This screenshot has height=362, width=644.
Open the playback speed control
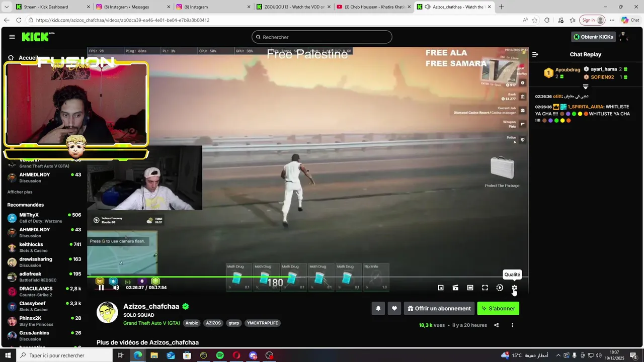tap(500, 288)
